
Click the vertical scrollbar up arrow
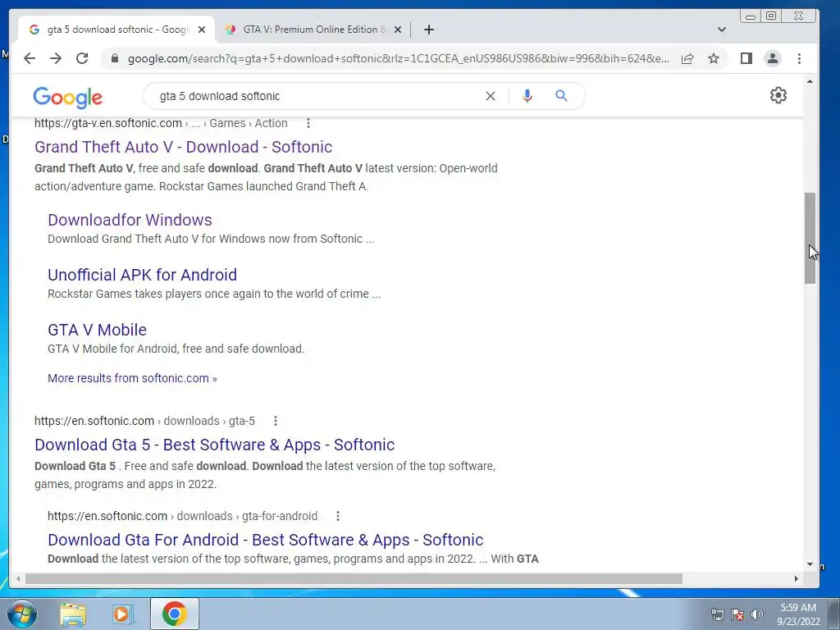tap(810, 81)
